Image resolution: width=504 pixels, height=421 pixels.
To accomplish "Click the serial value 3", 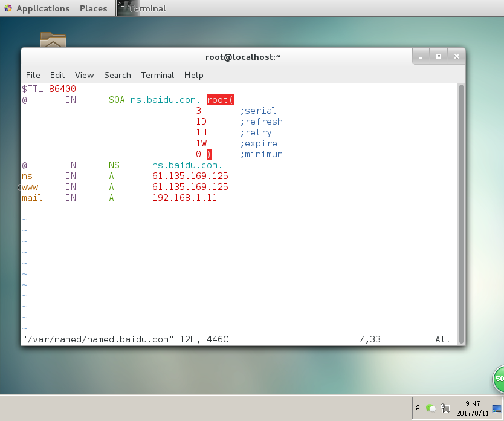I will (x=198, y=111).
